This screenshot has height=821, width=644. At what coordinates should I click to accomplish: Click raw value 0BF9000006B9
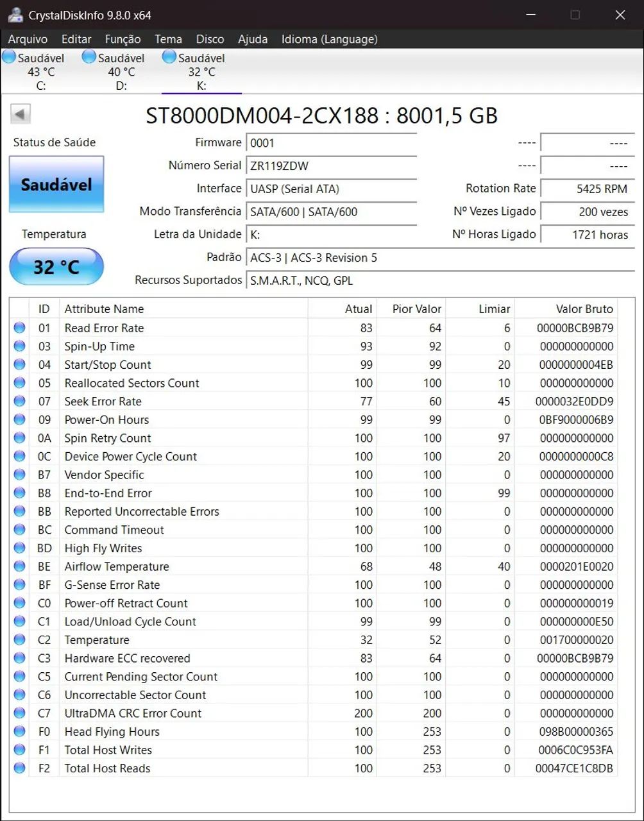[x=576, y=419]
